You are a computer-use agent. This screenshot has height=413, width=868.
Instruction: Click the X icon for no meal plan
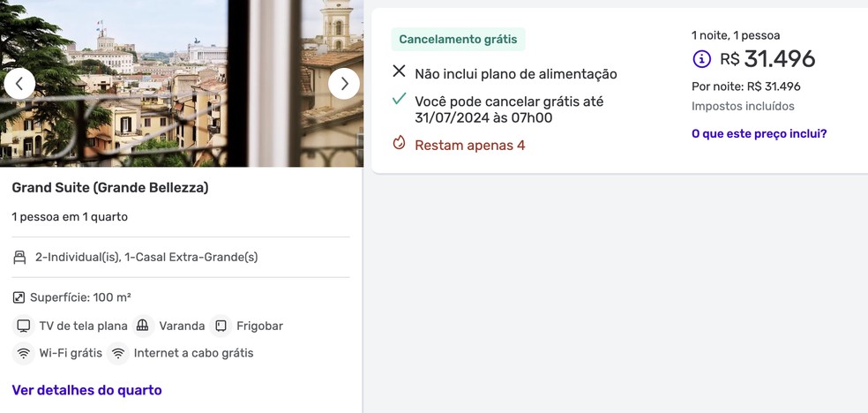399,71
